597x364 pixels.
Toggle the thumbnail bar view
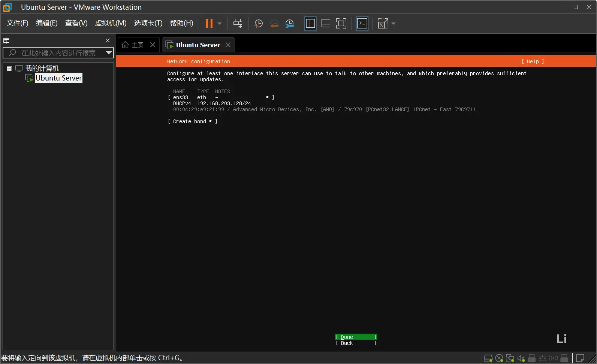coord(326,24)
